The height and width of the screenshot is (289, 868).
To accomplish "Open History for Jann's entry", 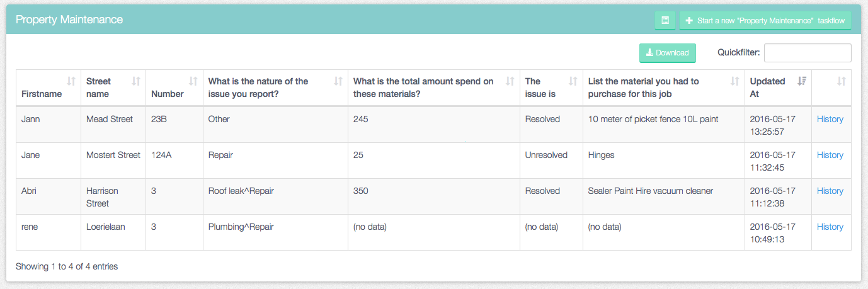I will pos(830,119).
